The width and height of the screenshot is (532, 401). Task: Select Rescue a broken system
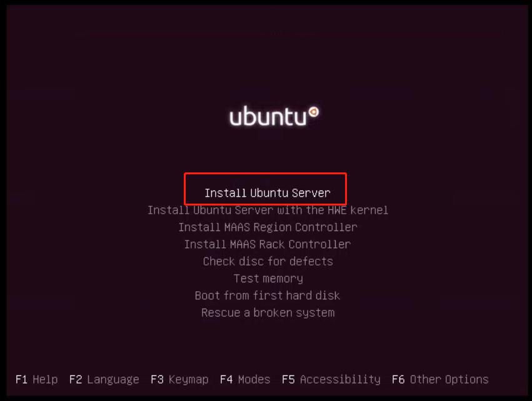tap(268, 313)
